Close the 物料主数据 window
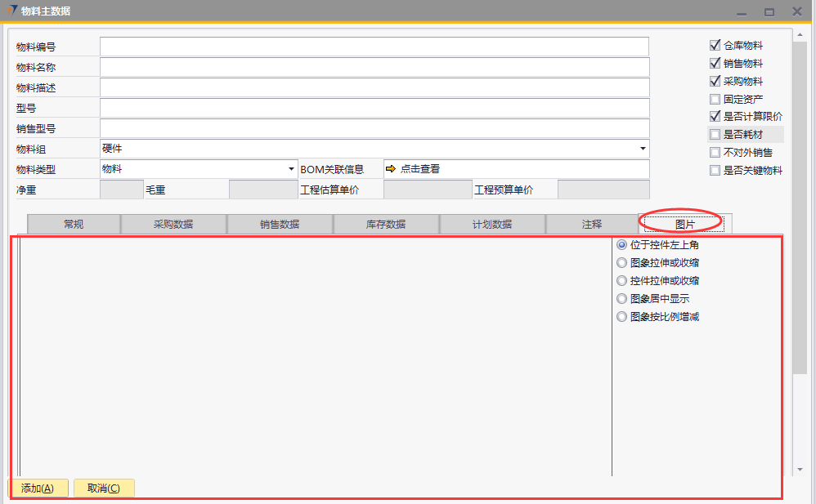Screen dimensions: 816x504 (796, 11)
